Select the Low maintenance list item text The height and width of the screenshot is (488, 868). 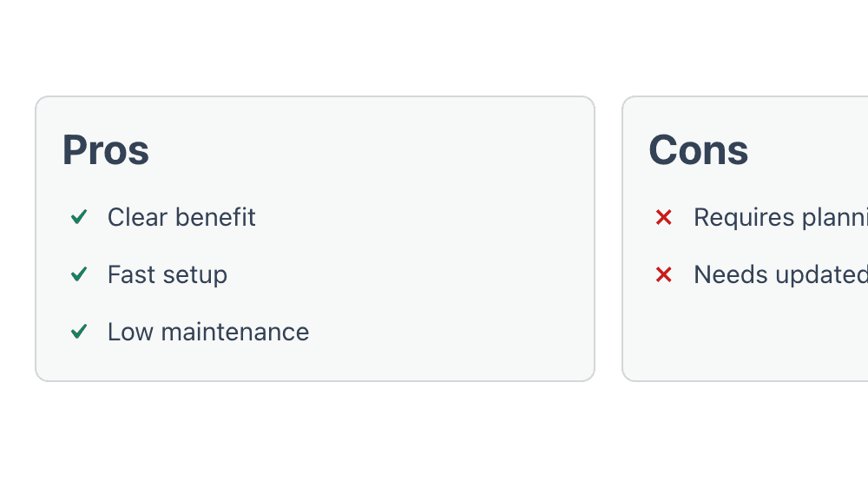click(208, 333)
